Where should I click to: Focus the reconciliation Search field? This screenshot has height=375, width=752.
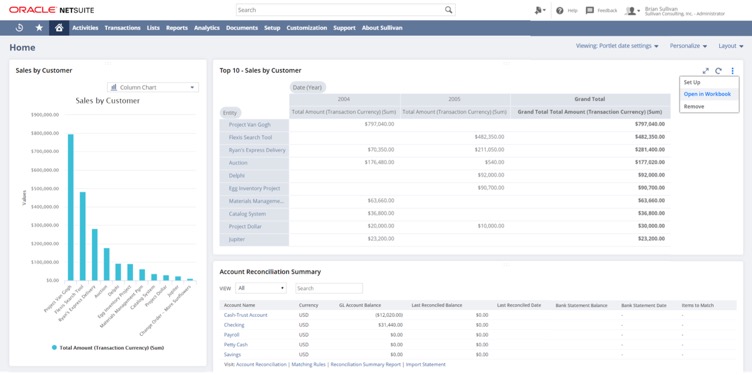tap(329, 288)
